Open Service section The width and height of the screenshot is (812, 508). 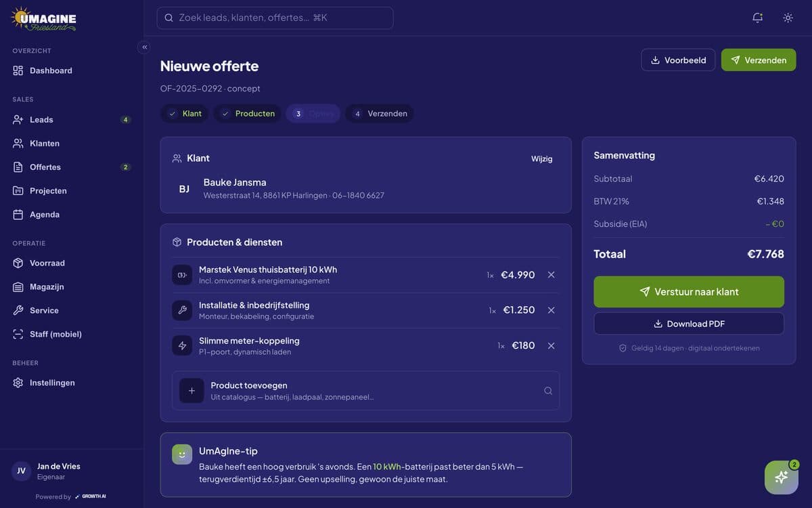(x=72, y=310)
